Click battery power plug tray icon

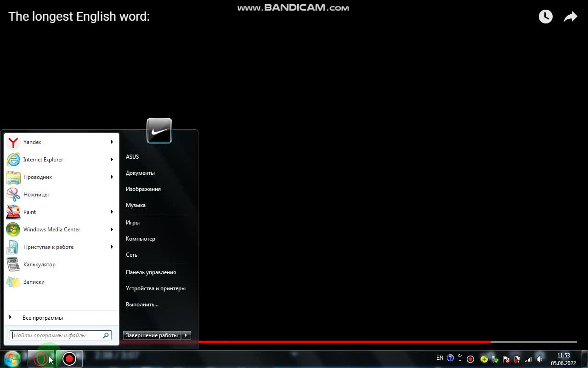pyautogui.click(x=517, y=359)
